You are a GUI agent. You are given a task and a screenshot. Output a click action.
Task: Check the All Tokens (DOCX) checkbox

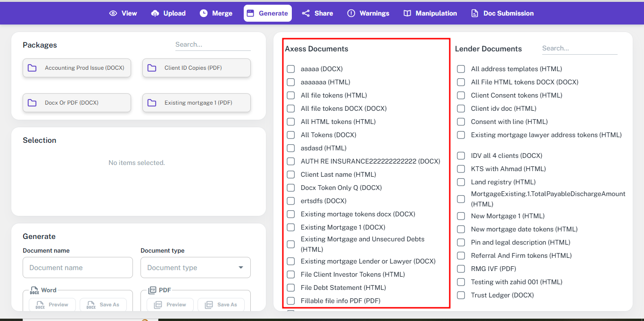point(291,135)
